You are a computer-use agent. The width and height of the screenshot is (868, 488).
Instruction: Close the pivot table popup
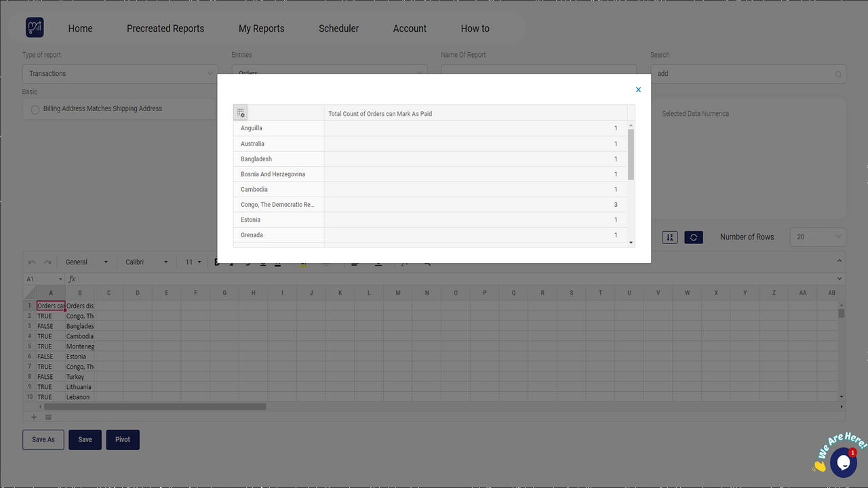point(638,89)
